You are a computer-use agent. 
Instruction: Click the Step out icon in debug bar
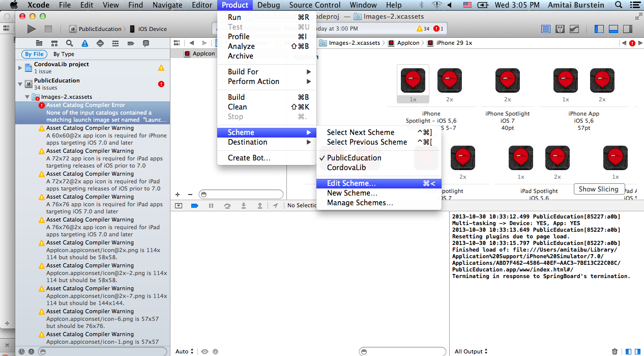260,206
